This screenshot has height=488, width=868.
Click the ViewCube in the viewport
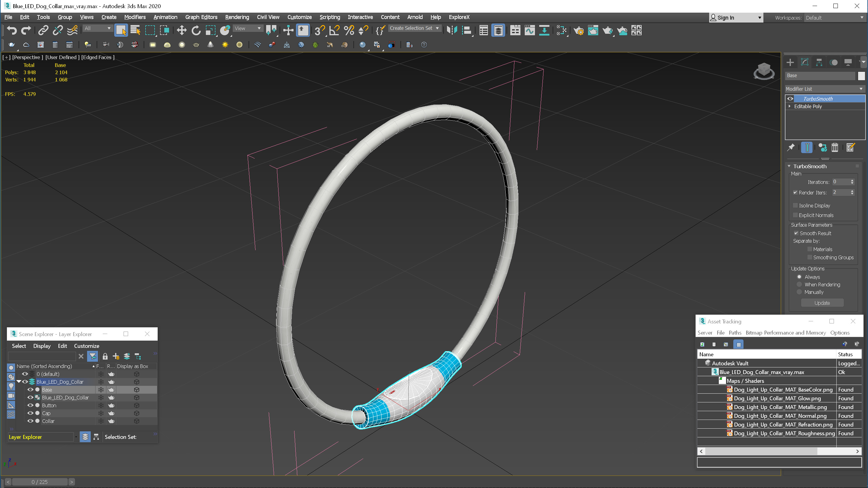click(x=764, y=71)
